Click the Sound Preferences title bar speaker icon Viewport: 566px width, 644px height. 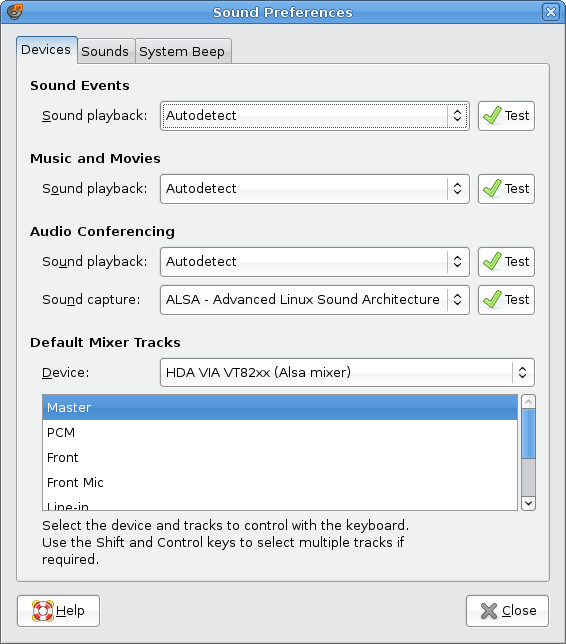[x=14, y=12]
